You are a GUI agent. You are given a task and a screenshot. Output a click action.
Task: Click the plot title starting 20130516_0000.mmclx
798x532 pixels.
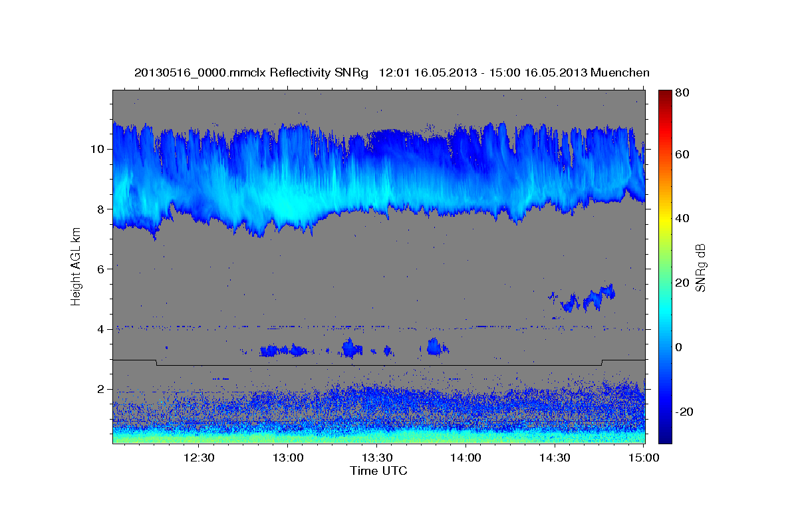(392, 72)
